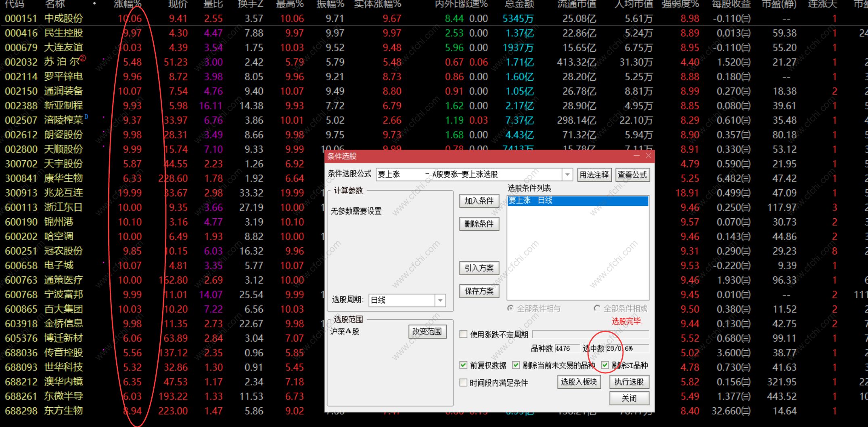Click the 选股入板块 button
This screenshot has height=427, width=868.
click(579, 382)
